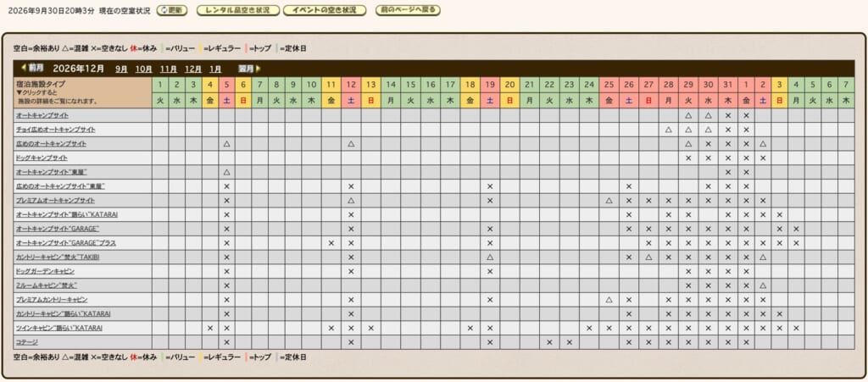Select × for ツインキャビン"語らい"KATARAI on day 18
Viewport: 868px width, 382px height.
(470, 328)
